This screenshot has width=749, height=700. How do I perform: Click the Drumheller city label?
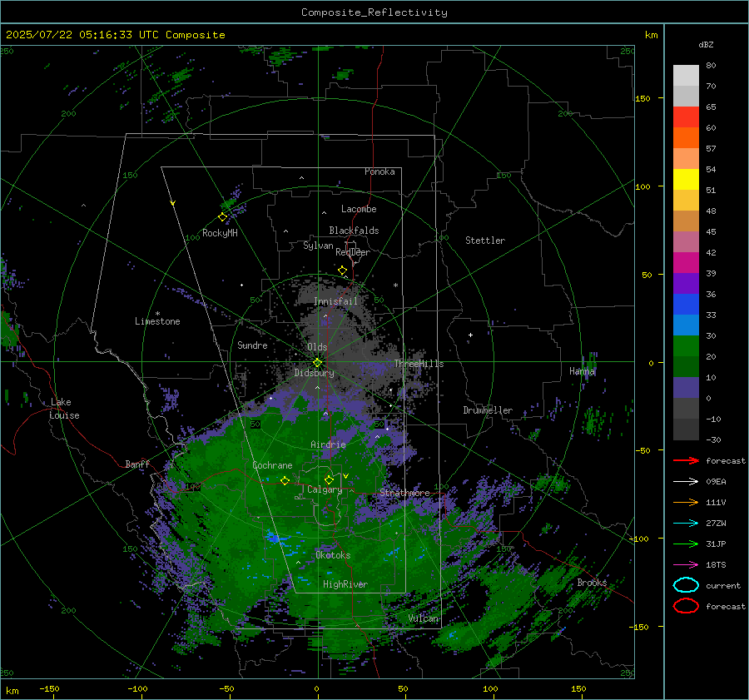click(488, 410)
